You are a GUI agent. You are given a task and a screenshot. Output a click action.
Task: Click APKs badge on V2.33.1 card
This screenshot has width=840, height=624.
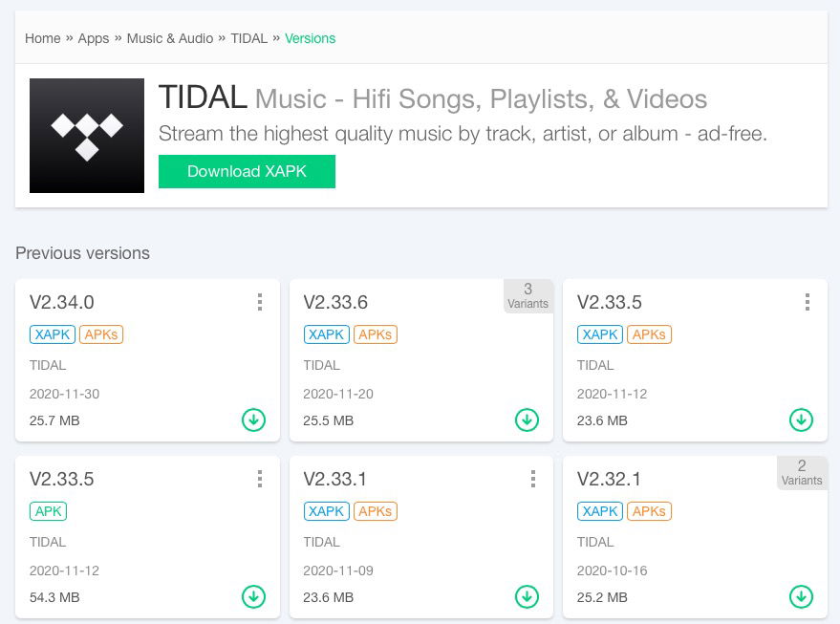click(375, 511)
